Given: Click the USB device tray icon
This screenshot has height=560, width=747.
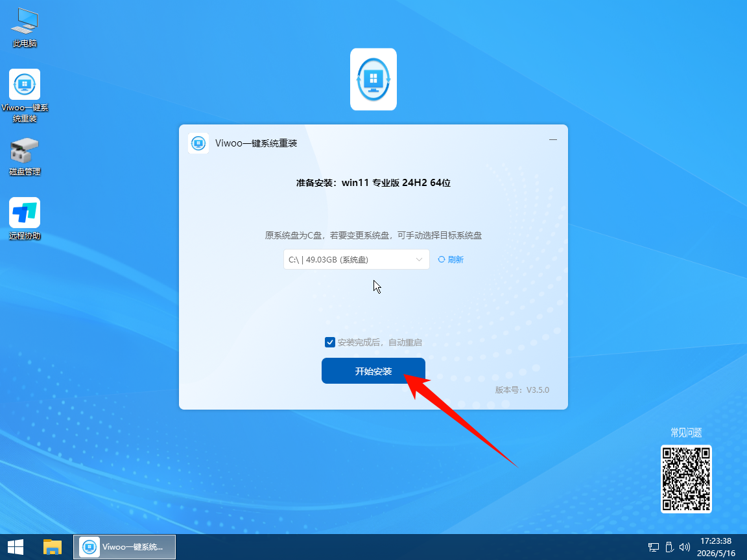Looking at the screenshot, I should click(669, 547).
